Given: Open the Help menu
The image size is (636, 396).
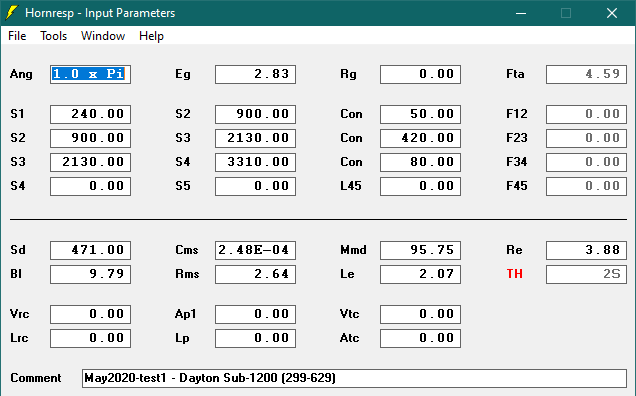Looking at the screenshot, I should point(151,36).
